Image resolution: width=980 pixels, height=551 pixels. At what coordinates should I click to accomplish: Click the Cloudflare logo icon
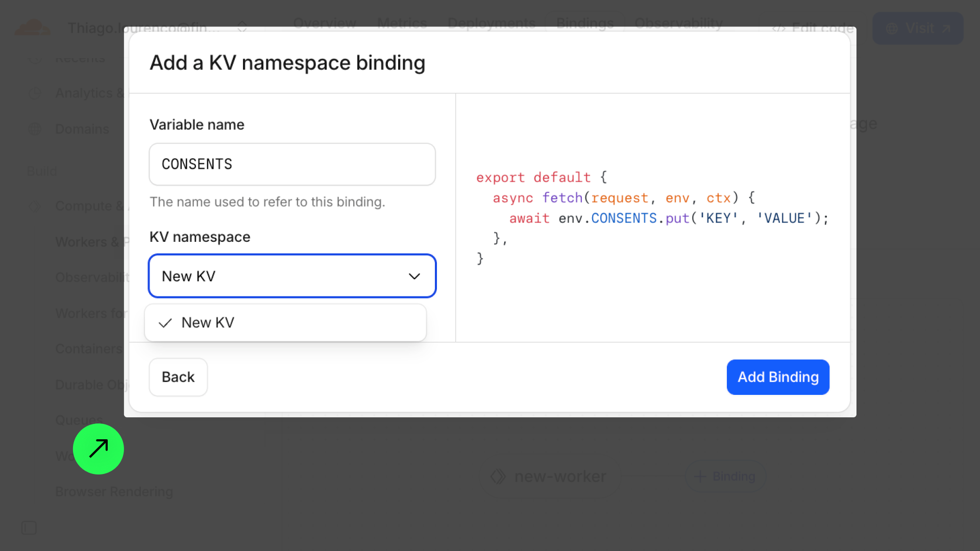(33, 28)
